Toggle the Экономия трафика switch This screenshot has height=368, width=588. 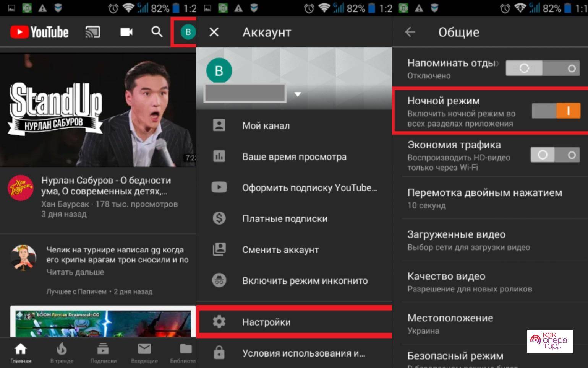pyautogui.click(x=555, y=155)
